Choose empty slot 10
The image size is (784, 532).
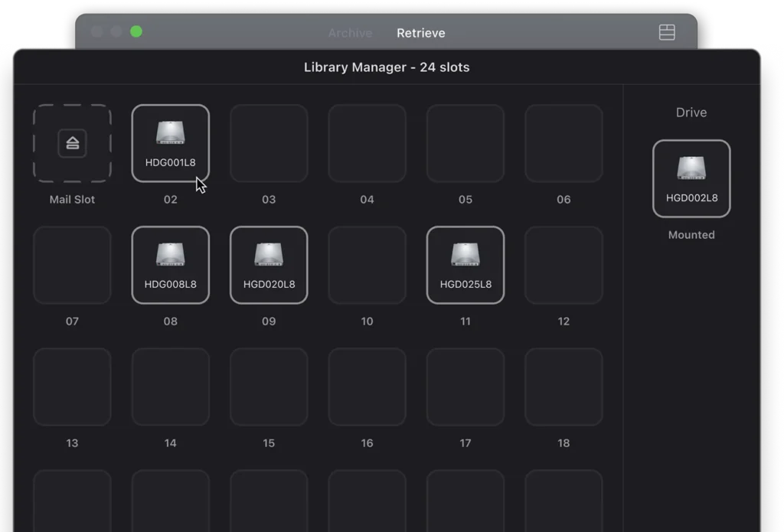click(x=367, y=265)
